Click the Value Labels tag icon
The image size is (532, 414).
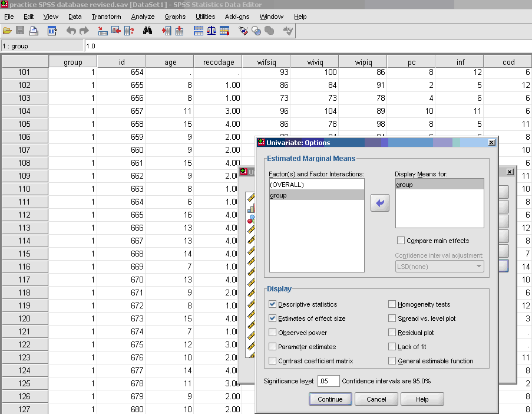243,31
